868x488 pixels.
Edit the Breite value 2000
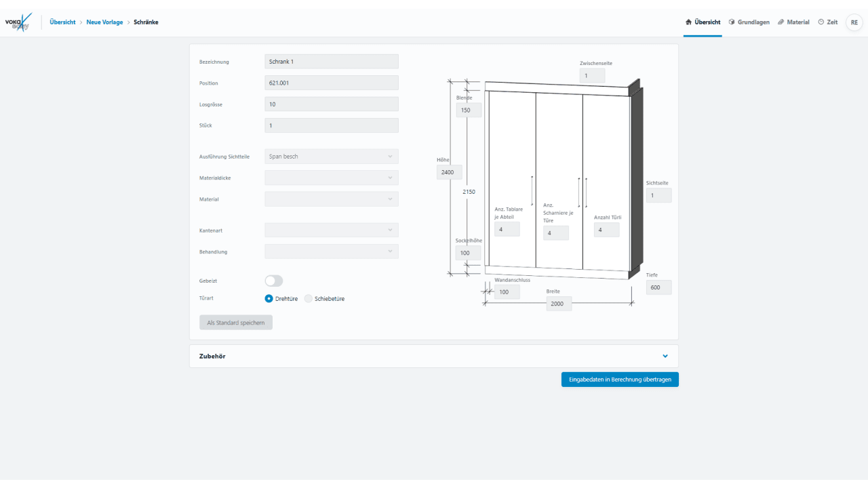pyautogui.click(x=559, y=304)
